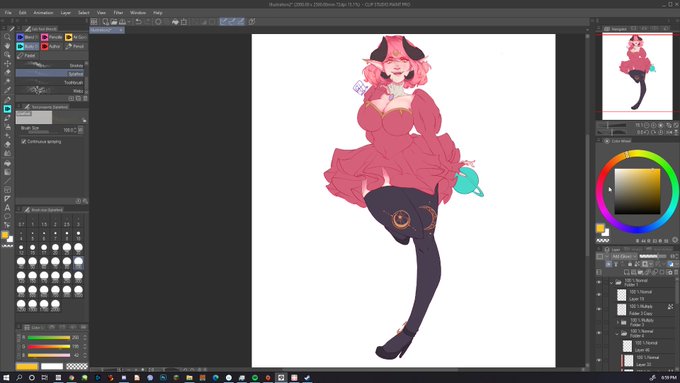Choose the Toothbrush sub tool

coord(50,82)
